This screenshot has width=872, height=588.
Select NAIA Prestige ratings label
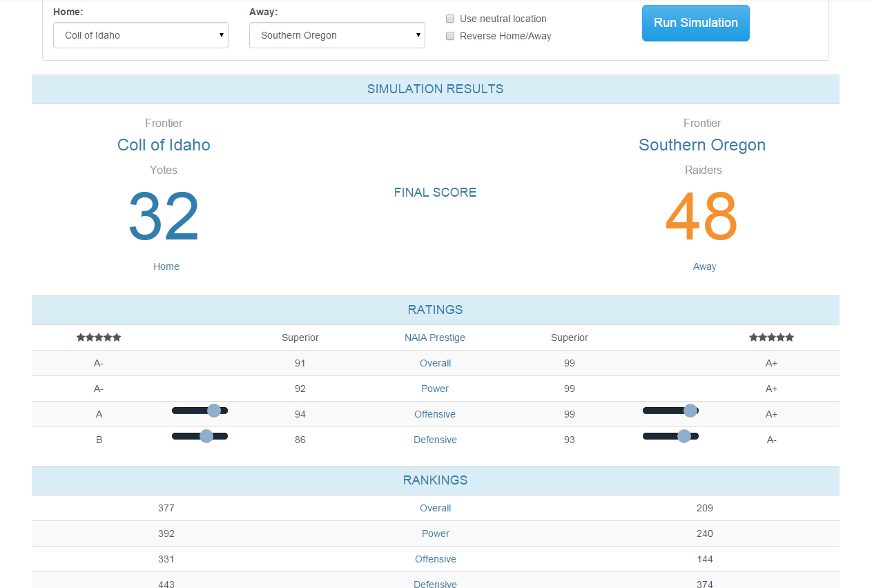[x=435, y=337]
